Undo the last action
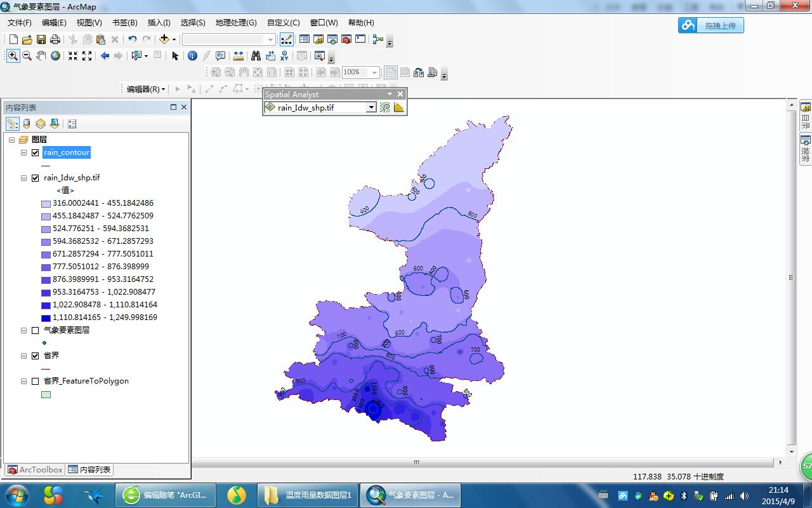The image size is (812, 508). [x=132, y=39]
